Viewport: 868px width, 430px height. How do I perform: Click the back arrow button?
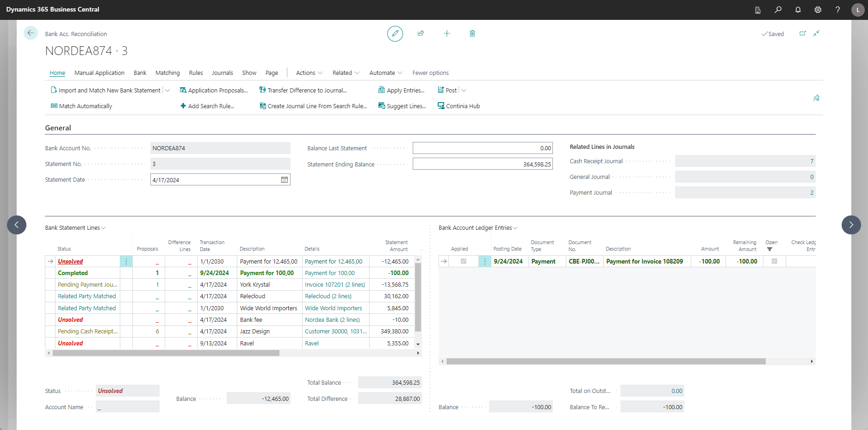[31, 33]
